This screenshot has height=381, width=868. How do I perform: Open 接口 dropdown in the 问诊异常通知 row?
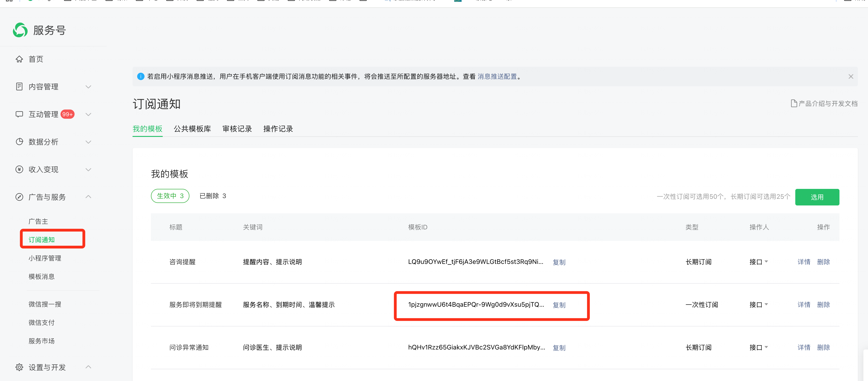[x=758, y=347]
